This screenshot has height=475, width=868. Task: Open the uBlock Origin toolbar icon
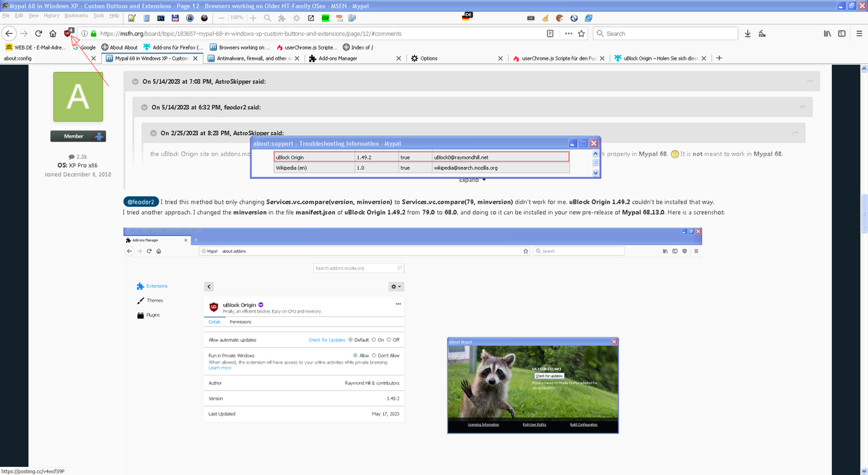point(68,33)
